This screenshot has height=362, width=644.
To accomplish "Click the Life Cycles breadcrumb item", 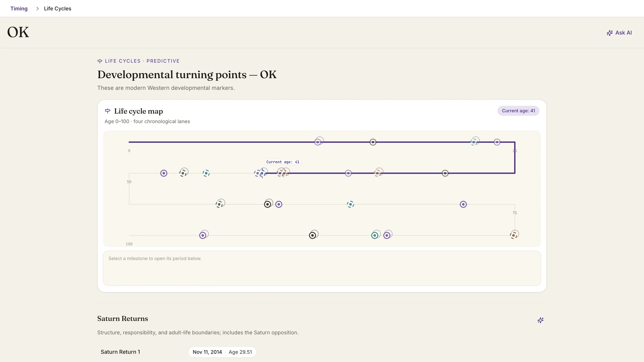I will (58, 8).
